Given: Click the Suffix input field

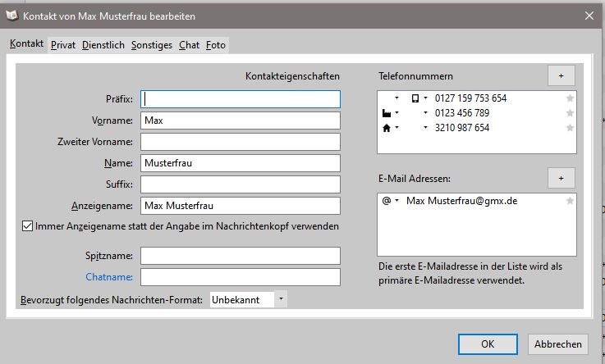Looking at the screenshot, I should (x=241, y=184).
